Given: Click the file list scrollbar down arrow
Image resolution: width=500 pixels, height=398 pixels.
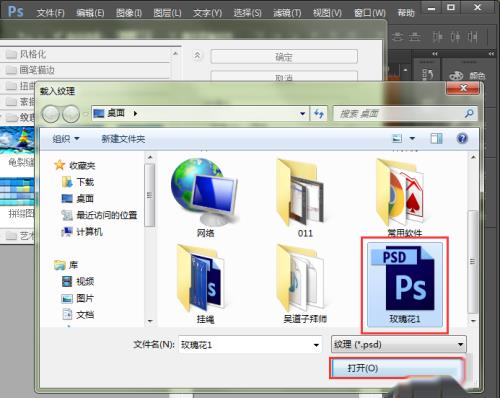Looking at the screenshot, I should [x=473, y=321].
